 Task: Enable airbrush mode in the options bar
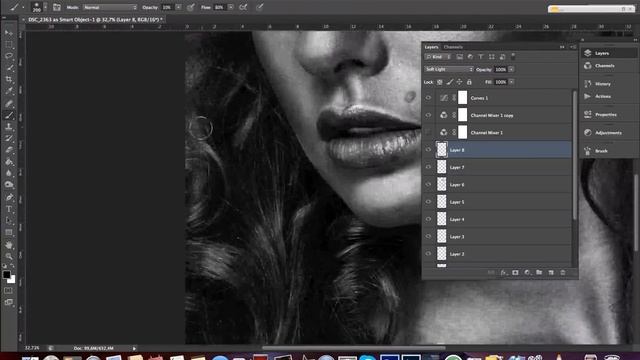(x=243, y=7)
